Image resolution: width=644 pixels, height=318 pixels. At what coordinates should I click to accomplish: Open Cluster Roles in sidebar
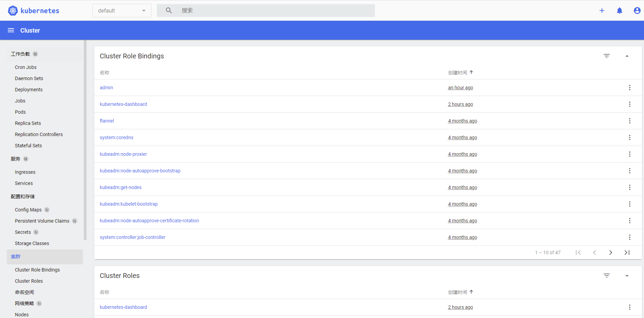coord(29,281)
